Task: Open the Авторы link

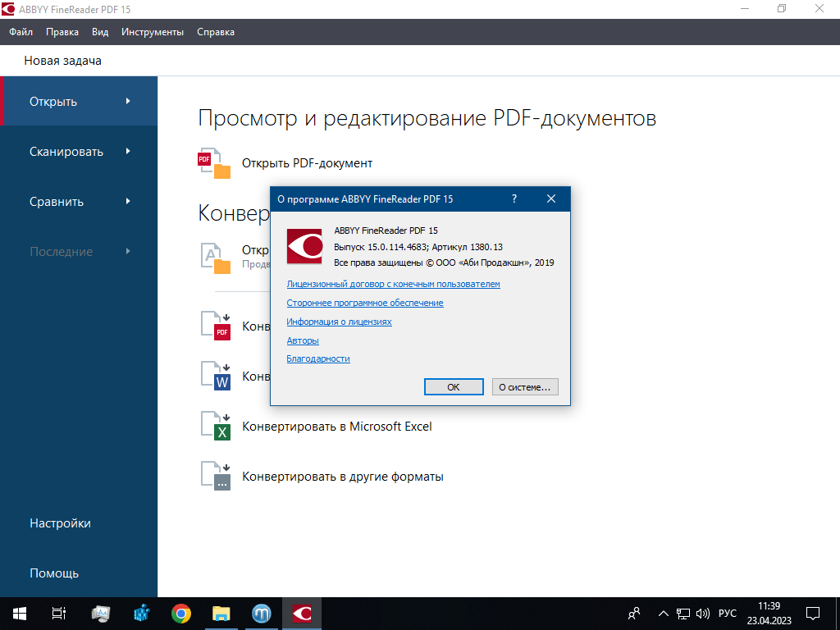Action: 303,340
